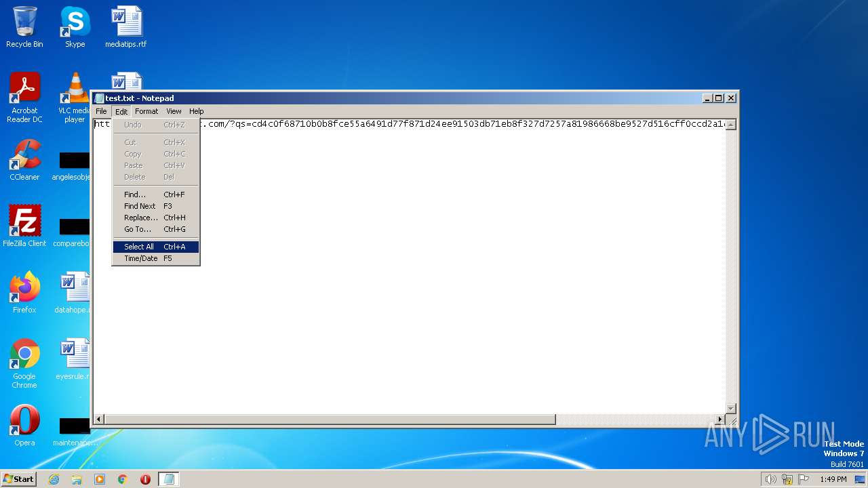Click the grayed Paste menu entry
Viewport: 868px width, 488px height.
[156, 165]
